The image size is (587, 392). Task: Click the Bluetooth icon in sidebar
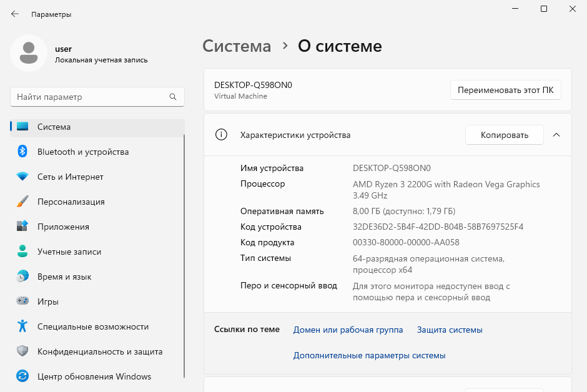coord(22,152)
